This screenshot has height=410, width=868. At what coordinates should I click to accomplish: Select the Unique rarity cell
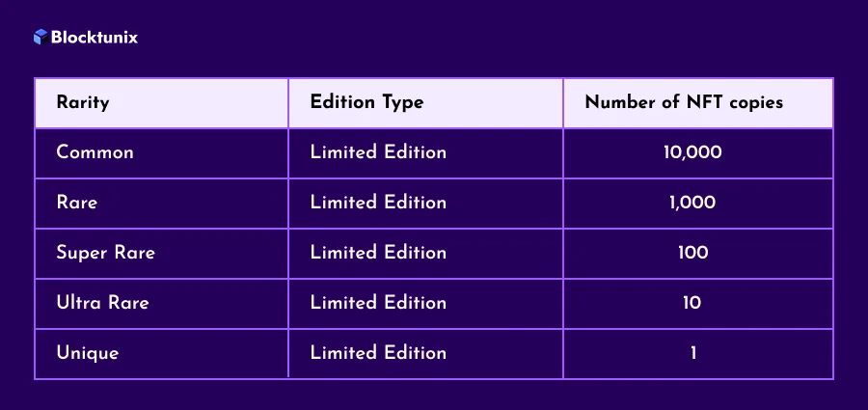(x=88, y=353)
